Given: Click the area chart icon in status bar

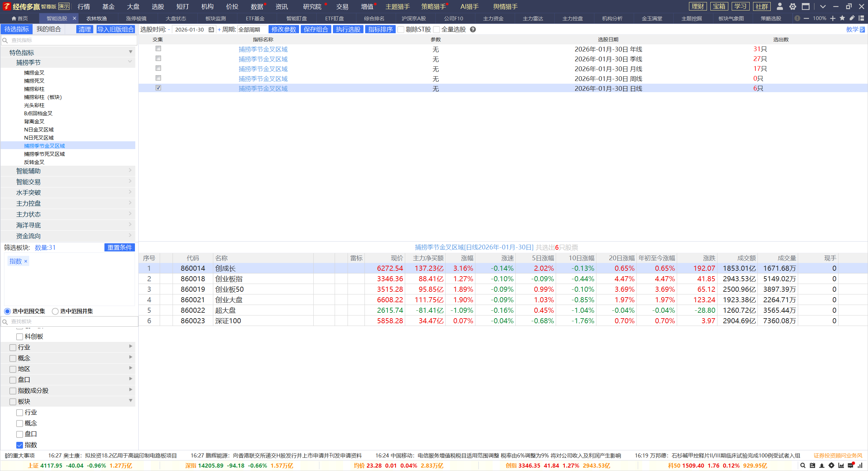Looking at the screenshot, I should coord(841,465).
